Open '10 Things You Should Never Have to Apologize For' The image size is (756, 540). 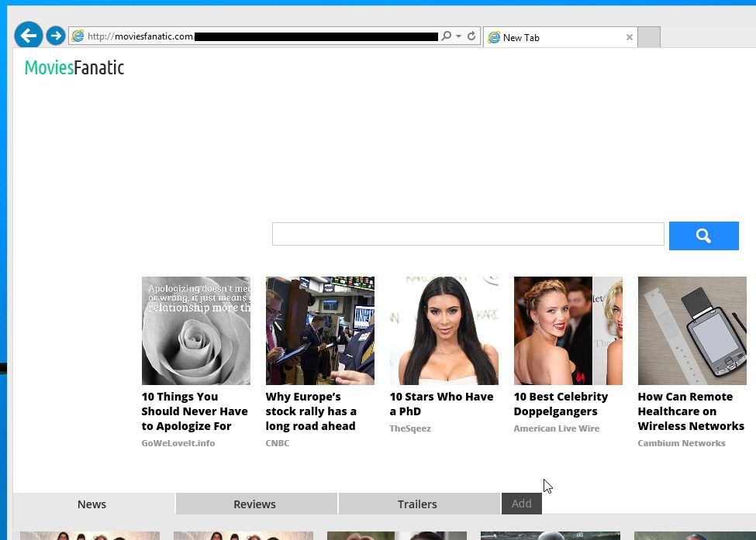tap(195, 411)
